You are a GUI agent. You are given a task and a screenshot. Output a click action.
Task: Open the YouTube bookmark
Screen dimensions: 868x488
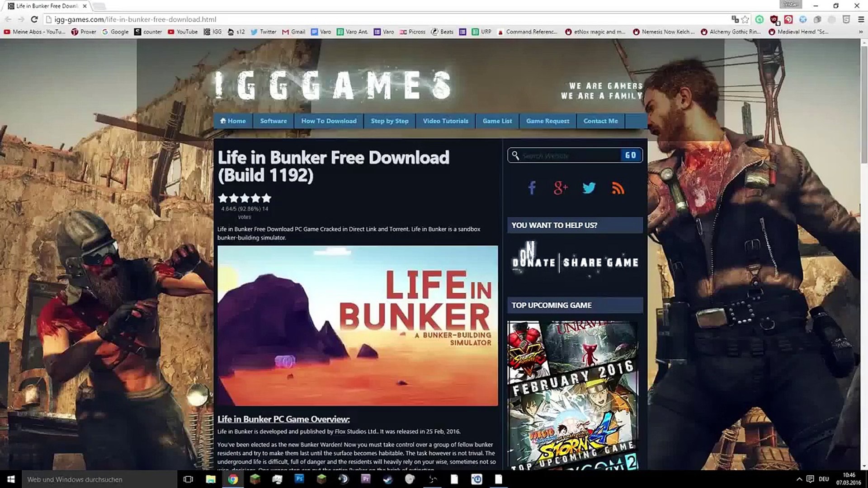pyautogui.click(x=183, y=32)
